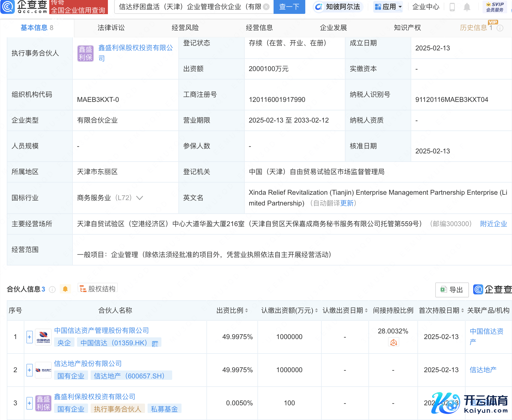Switch to the 法律诉讼 tab
This screenshot has height=420, width=512.
[x=111, y=28]
